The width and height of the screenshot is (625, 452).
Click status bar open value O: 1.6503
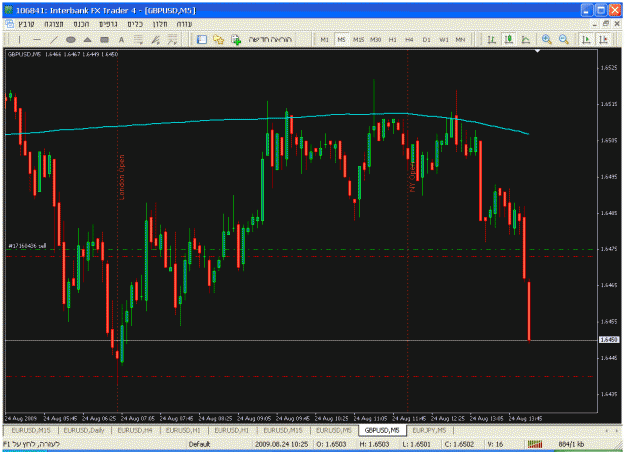pyautogui.click(x=331, y=444)
